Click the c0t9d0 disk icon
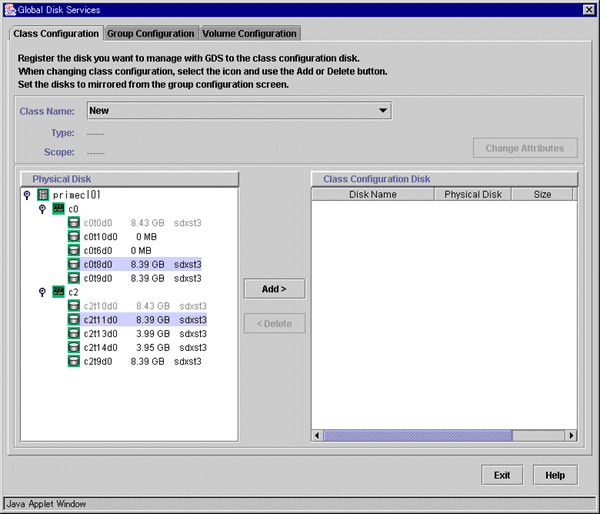This screenshot has height=514, width=600. pos(74,279)
